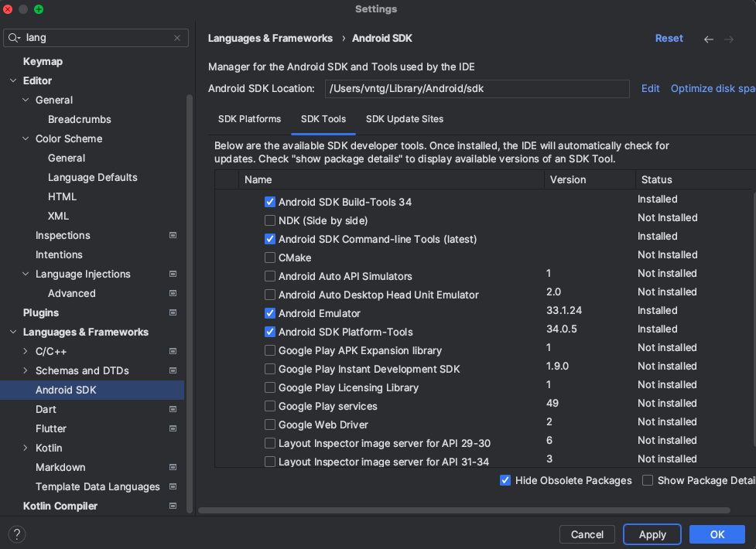This screenshot has height=549, width=756.
Task: Click Languages & Frameworks breadcrumb
Action: (270, 38)
